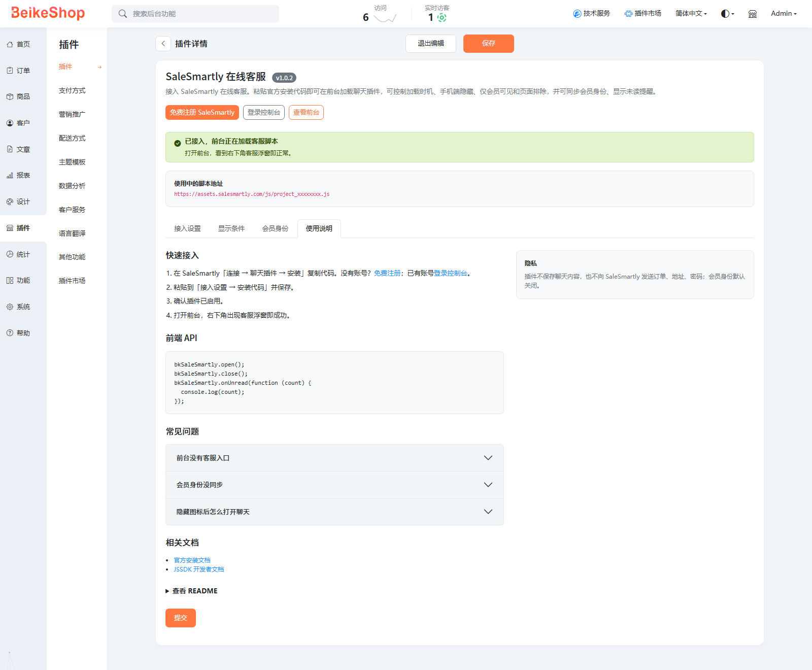Open 文章 articles in sidebar
The height and width of the screenshot is (670, 812).
[x=18, y=149]
